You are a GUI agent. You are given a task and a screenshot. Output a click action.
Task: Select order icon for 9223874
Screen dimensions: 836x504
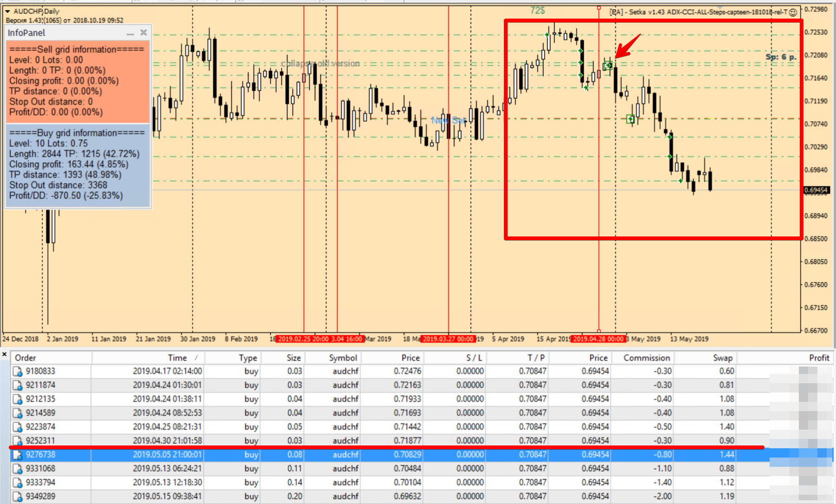coord(18,427)
